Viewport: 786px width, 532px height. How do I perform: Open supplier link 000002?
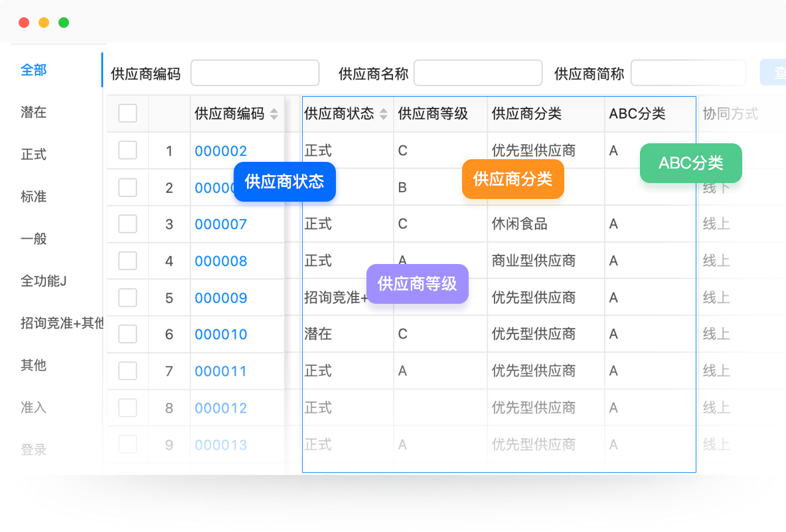tap(221, 151)
